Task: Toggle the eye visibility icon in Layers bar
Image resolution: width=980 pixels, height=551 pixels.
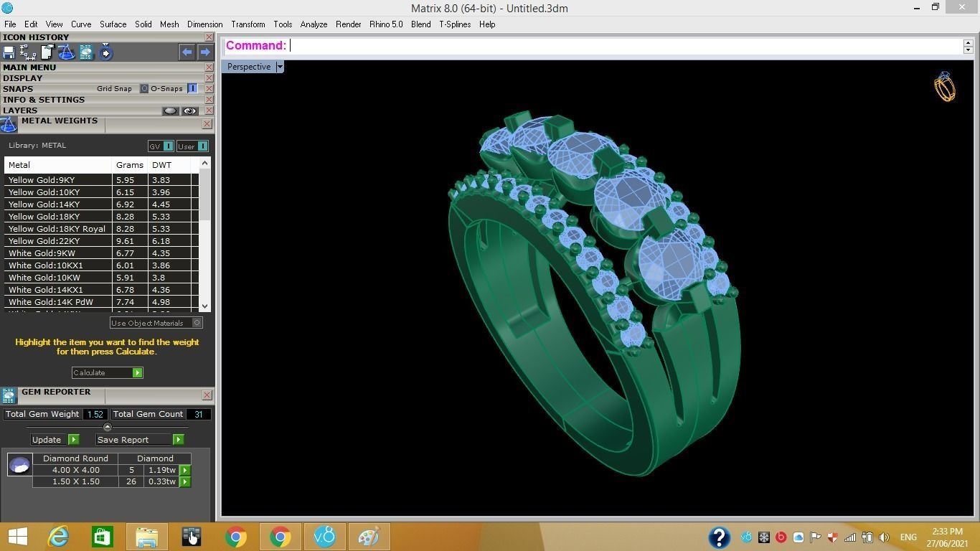Action: pos(189,110)
